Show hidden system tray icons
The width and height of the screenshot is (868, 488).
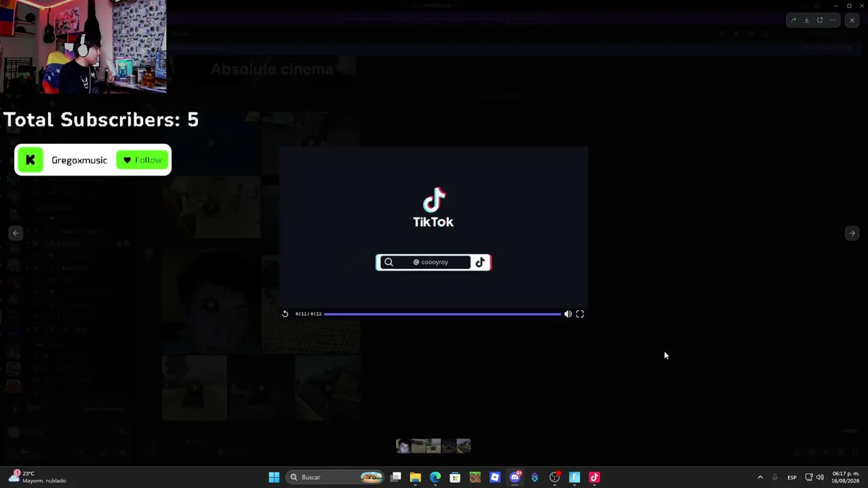tap(760, 477)
